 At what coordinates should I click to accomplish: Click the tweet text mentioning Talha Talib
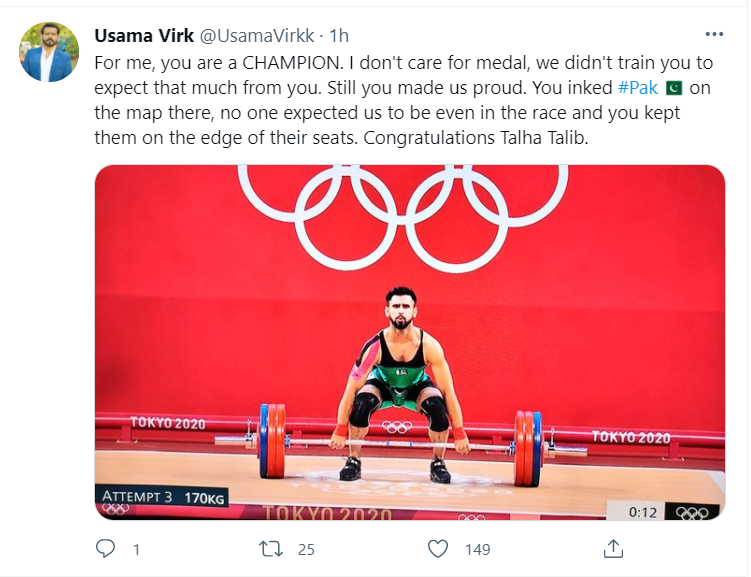click(404, 100)
